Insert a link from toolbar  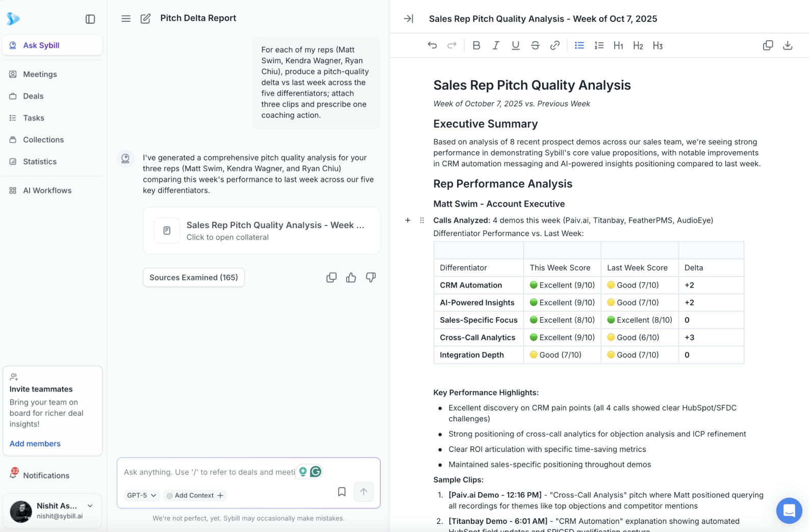tap(555, 45)
